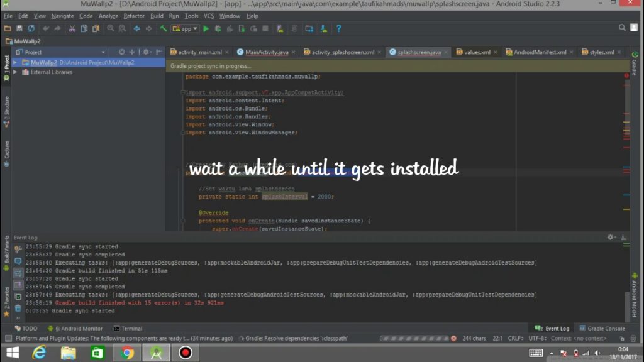Viewport: 644px width, 362px height.
Task: Click the Save All toolbar icon
Action: [x=19, y=28]
